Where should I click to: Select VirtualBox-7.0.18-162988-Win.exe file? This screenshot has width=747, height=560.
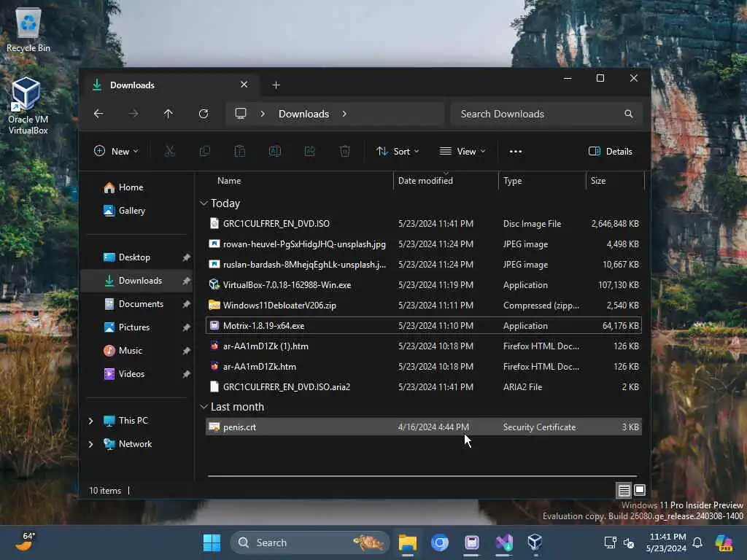[424, 285]
